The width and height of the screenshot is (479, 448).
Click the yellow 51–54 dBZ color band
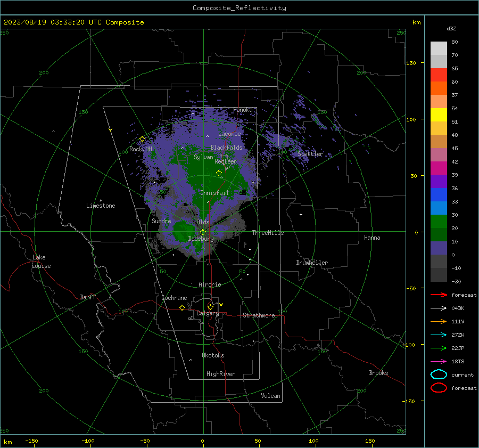[x=439, y=115]
